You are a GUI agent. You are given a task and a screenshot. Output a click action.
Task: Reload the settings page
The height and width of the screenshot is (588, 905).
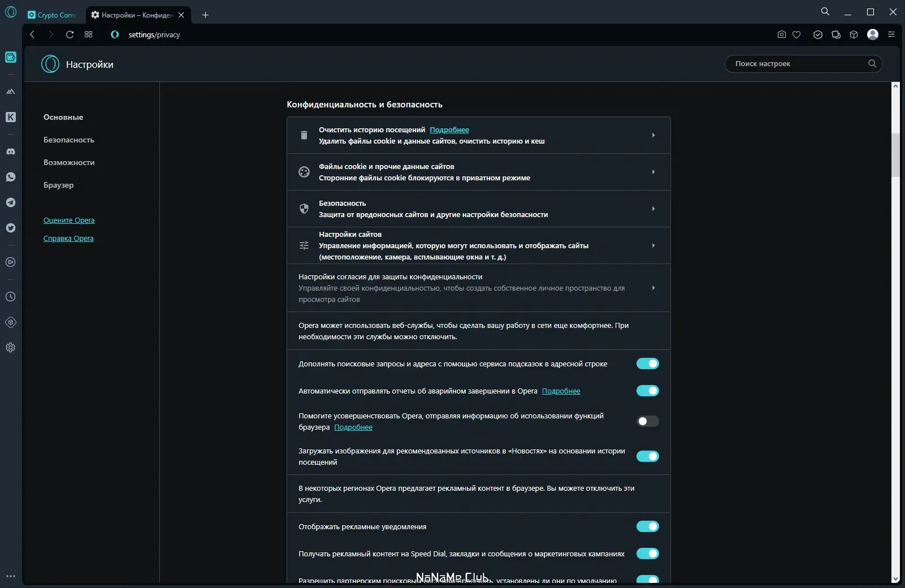70,34
